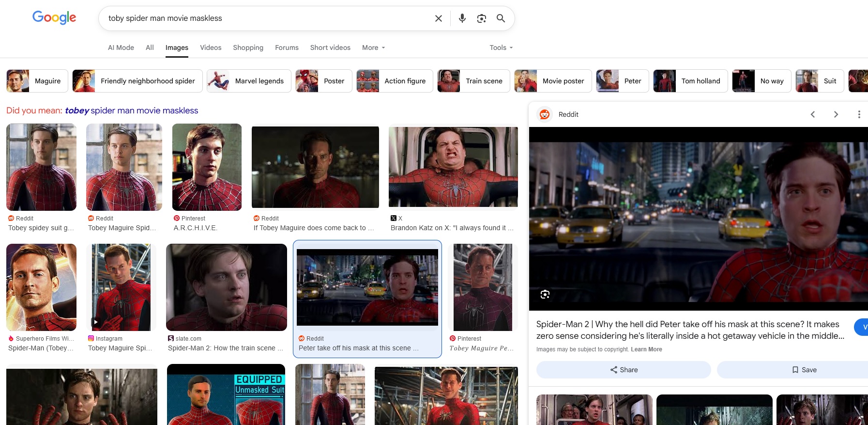The width and height of the screenshot is (868, 425).
Task: Select the Suit filter chip
Action: (820, 81)
